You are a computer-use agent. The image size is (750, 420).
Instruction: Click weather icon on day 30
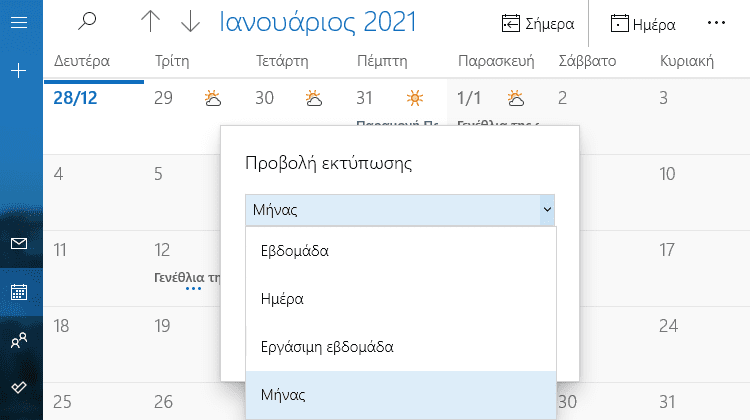[x=314, y=98]
